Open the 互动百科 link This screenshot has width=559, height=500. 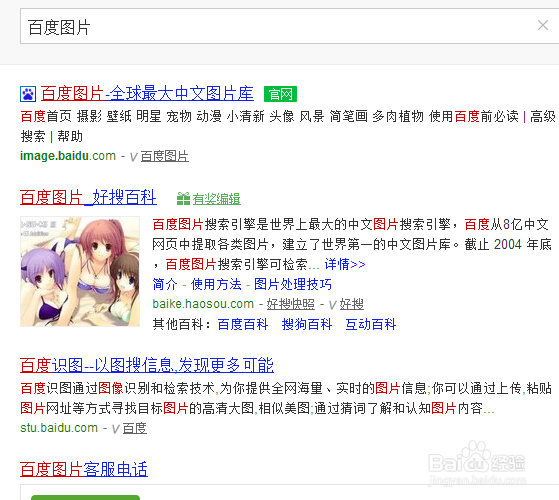(x=371, y=324)
